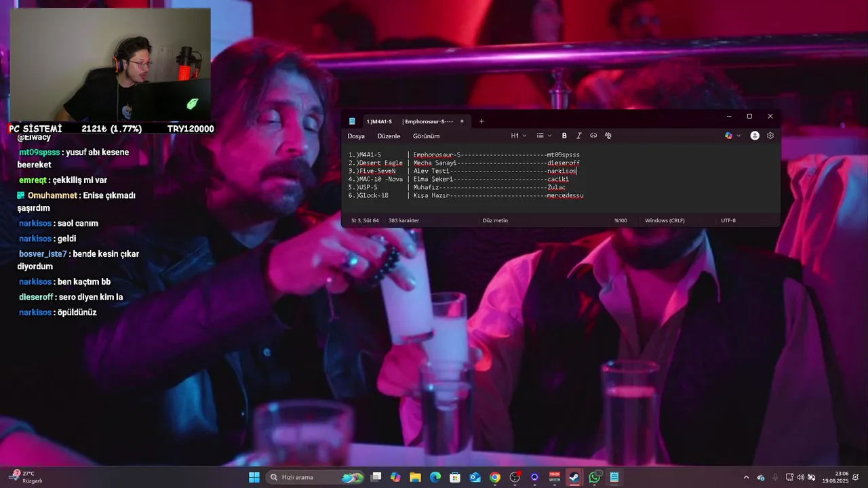Open the account profile icon in Notepad
Image resolution: width=868 pixels, height=488 pixels.
pos(755,136)
